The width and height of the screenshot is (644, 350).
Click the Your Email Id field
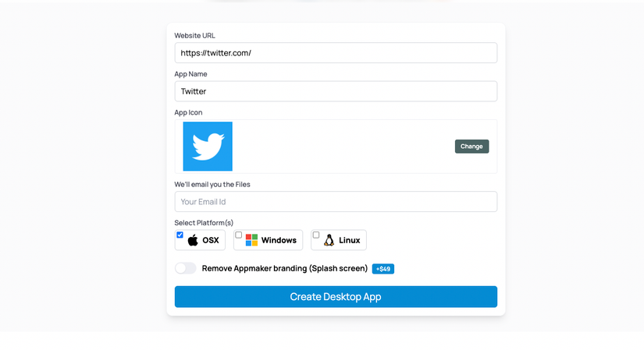[336, 201]
